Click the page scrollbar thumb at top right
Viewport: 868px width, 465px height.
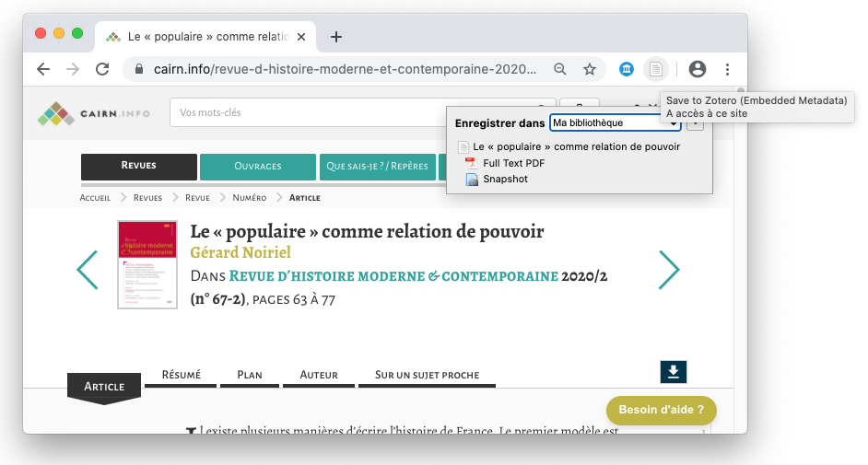[x=740, y=90]
